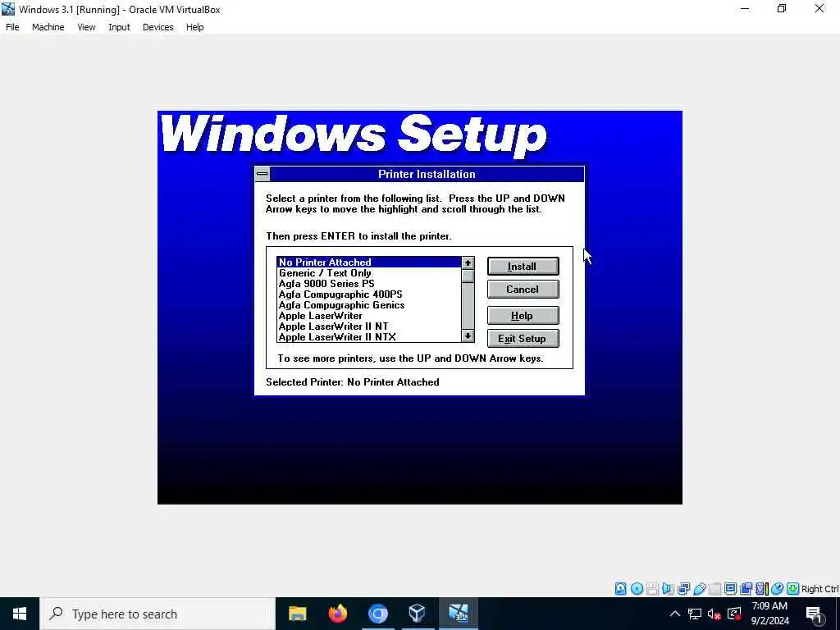
Task: Select 'Agfa 9000 Series PS' printer
Action: pos(368,283)
